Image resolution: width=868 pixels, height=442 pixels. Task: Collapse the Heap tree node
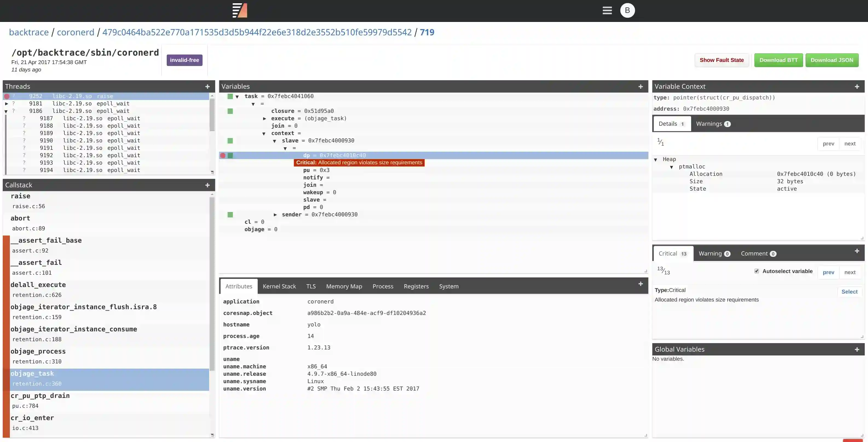coord(655,159)
